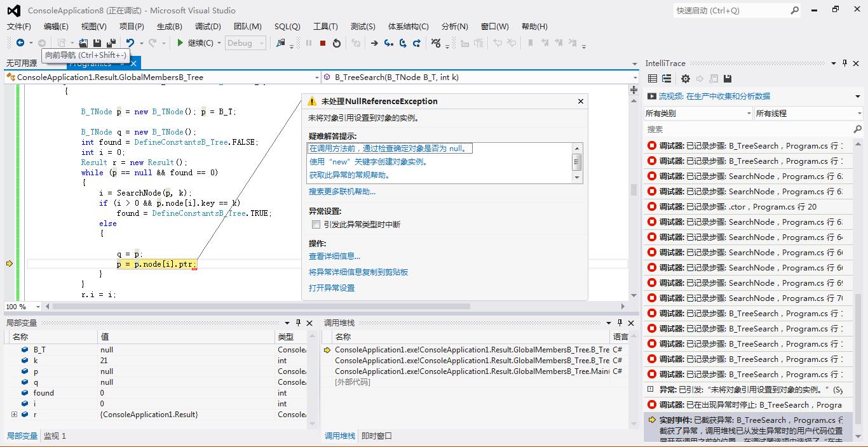The image size is (868, 447).
Task: Close the 局部变量 (Locals) panel
Action: coord(310,323)
